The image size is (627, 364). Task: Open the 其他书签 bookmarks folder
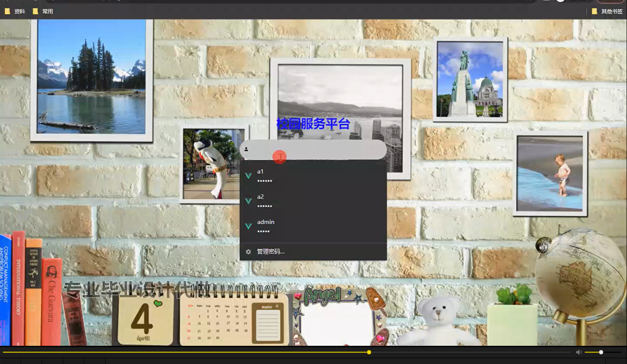coord(607,12)
